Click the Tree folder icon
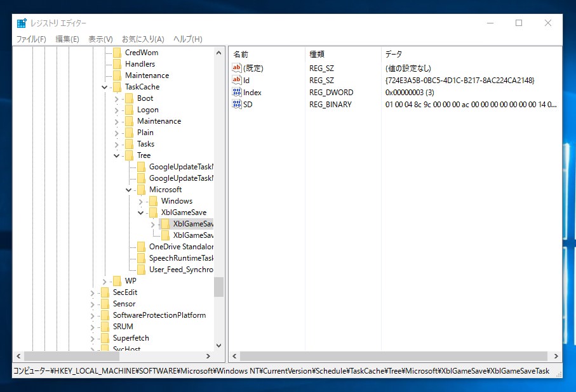Screen dimensions: 576x392 (x=130, y=155)
